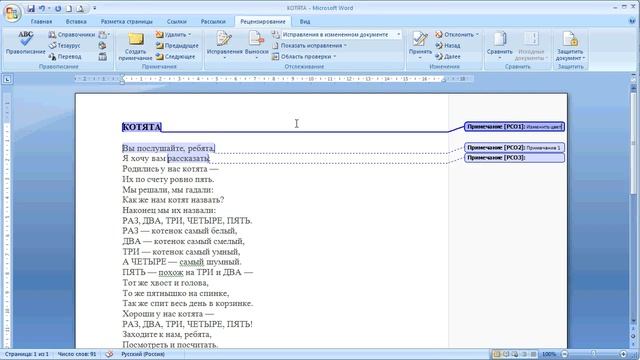Image resolution: width=640 pixels, height=360 pixels.
Task: Click status bar Число слов: 91
Action: pos(77,354)
